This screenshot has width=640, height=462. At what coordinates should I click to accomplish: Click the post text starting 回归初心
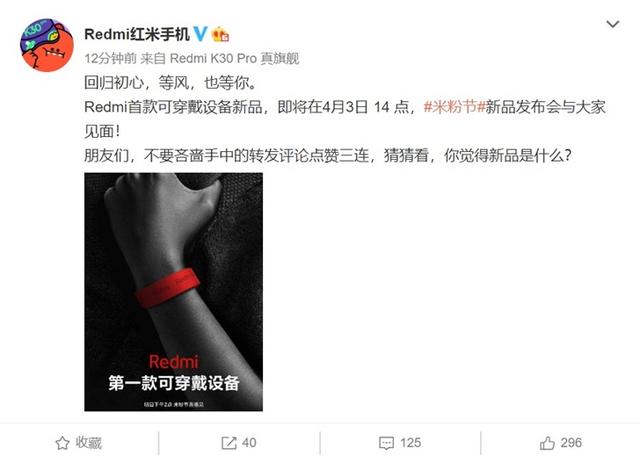coord(171,83)
